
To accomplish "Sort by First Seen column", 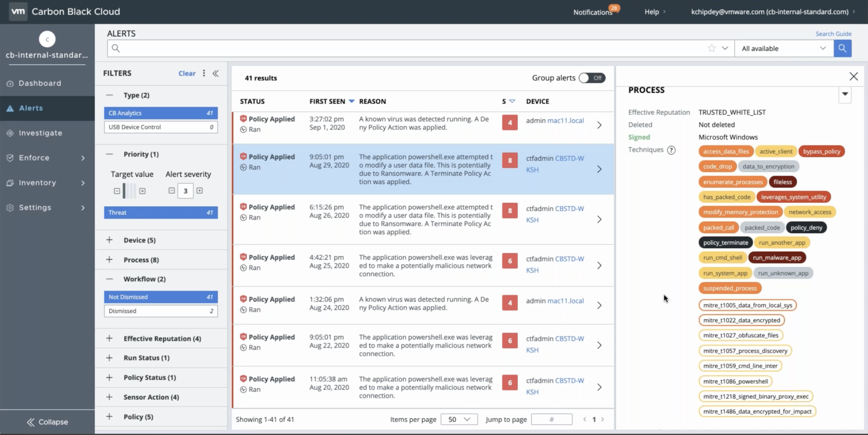I will point(331,101).
